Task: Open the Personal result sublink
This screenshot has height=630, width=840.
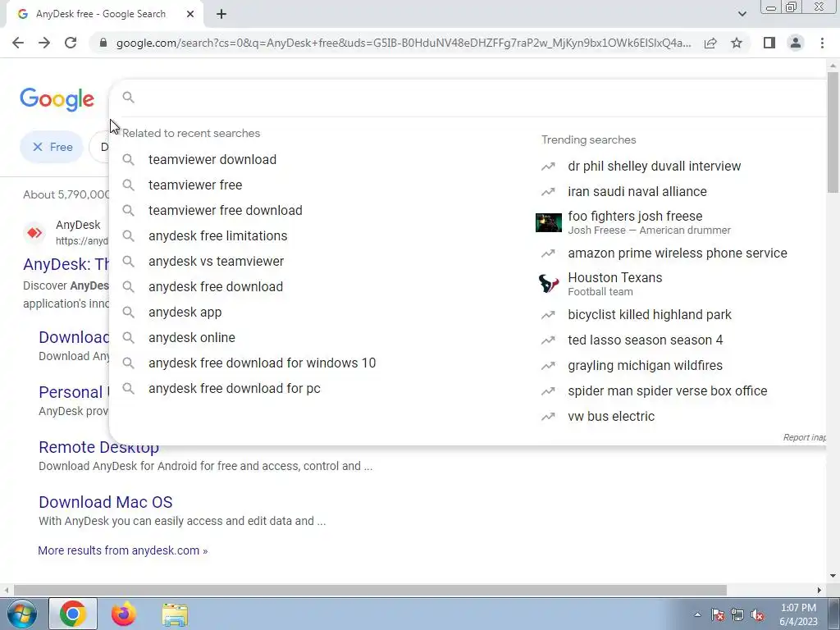Action: coord(73,392)
